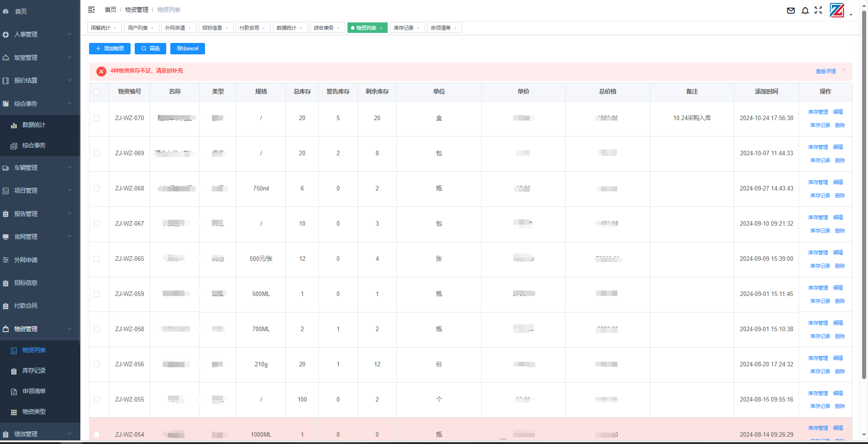Collapse the 物资管理 sidebar menu
The height and width of the screenshot is (444, 868).
click(x=37, y=329)
